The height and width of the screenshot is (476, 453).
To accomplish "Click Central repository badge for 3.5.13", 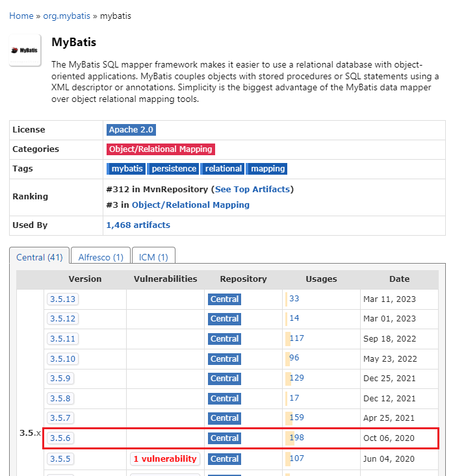I will click(x=224, y=299).
